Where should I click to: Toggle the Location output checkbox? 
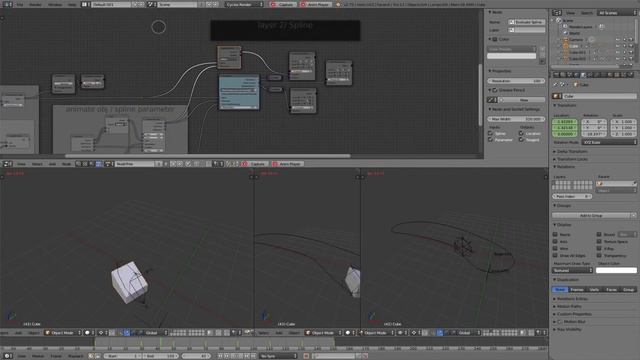[x=521, y=133]
